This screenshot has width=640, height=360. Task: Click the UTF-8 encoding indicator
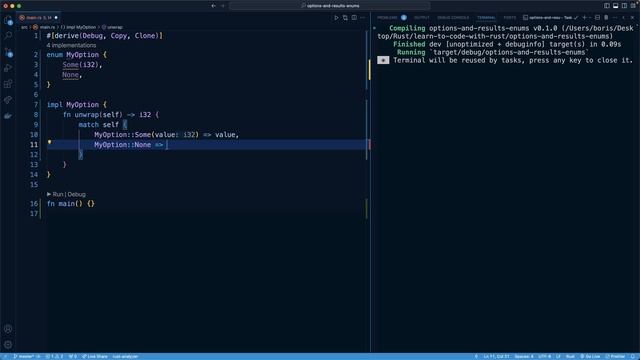[x=544, y=356]
